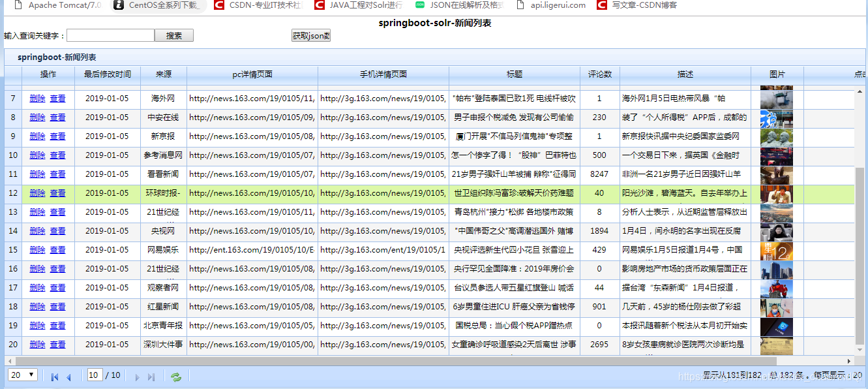Click the pc详情页面 column header

pos(252,74)
